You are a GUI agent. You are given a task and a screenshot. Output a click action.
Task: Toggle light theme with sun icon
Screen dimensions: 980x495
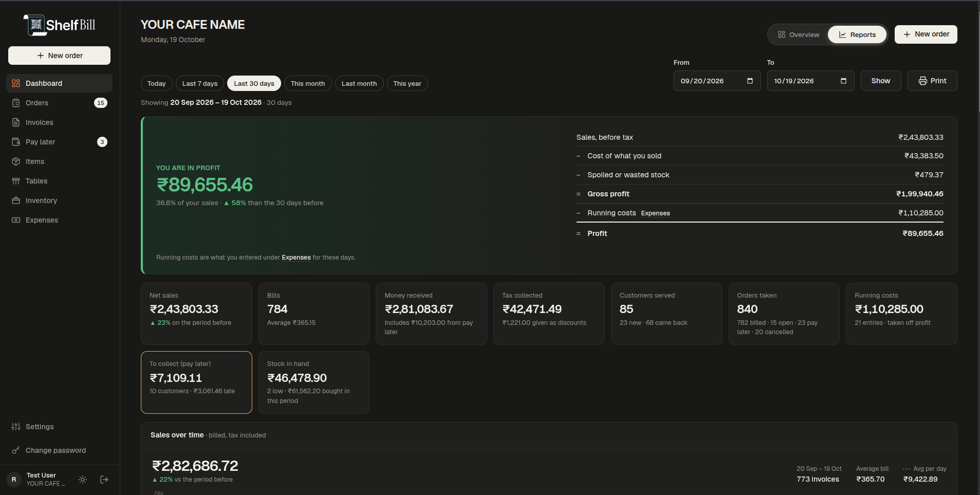tap(83, 480)
